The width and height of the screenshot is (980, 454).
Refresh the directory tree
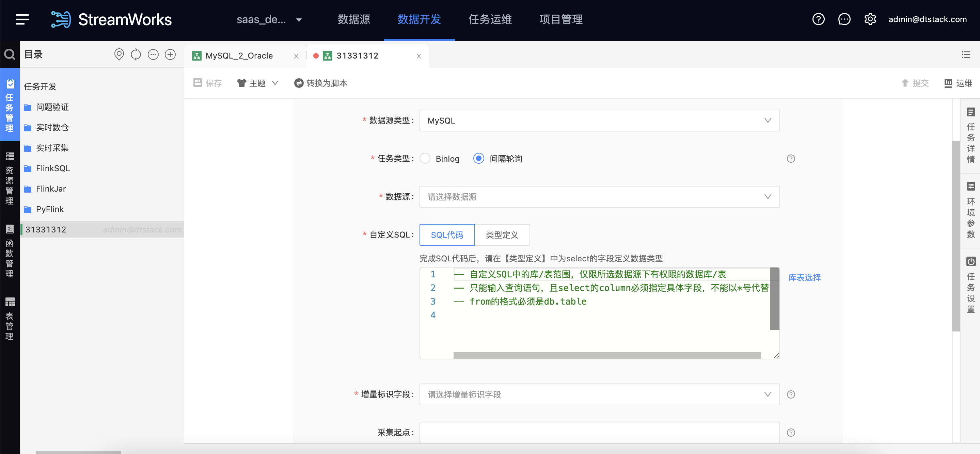pos(136,55)
